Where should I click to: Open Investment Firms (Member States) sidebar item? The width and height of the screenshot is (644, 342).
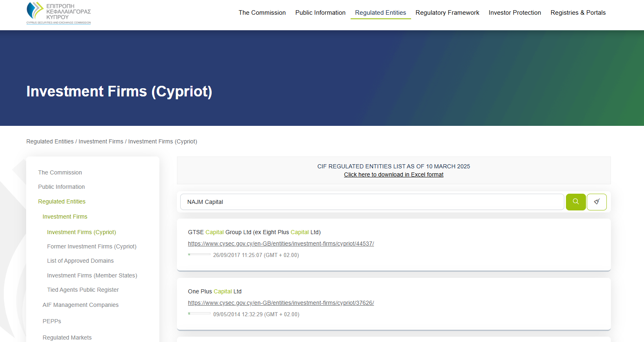(x=92, y=275)
